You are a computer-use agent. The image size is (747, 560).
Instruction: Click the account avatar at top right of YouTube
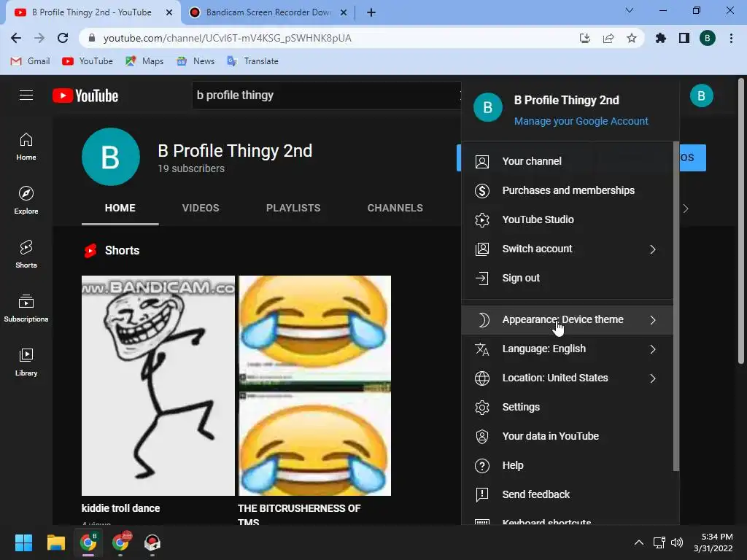tap(701, 96)
